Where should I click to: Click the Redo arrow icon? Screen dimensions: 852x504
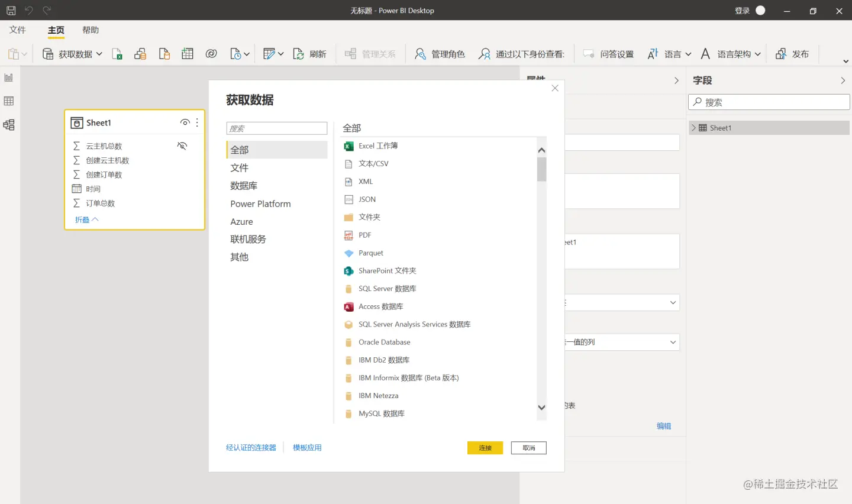47,11
